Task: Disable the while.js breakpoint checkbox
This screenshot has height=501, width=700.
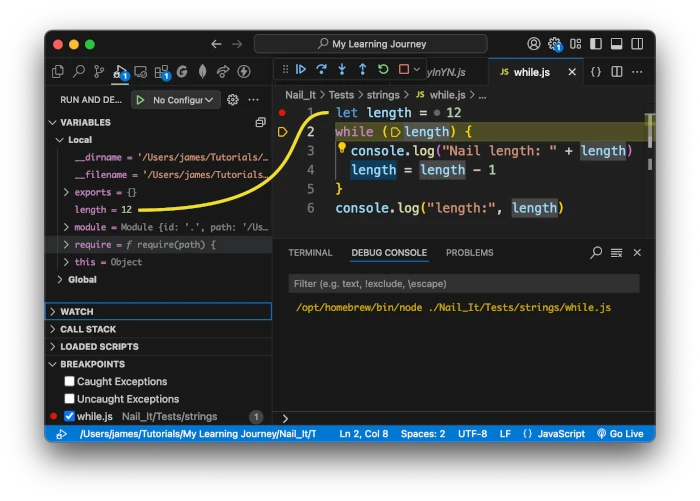Action: point(69,416)
